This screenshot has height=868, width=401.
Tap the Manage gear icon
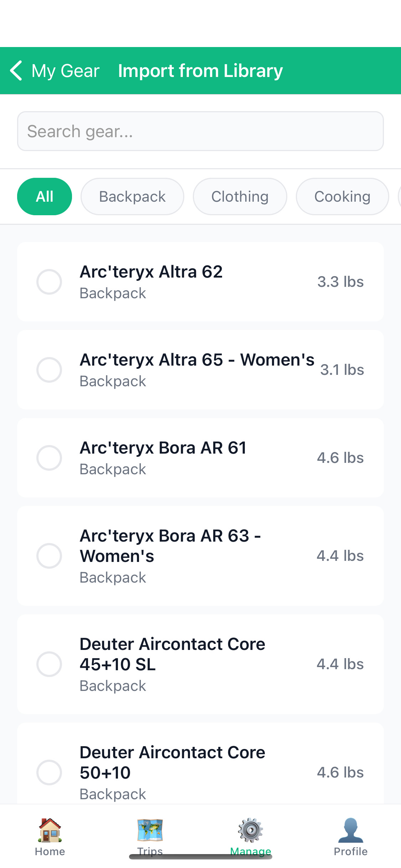[x=251, y=830]
